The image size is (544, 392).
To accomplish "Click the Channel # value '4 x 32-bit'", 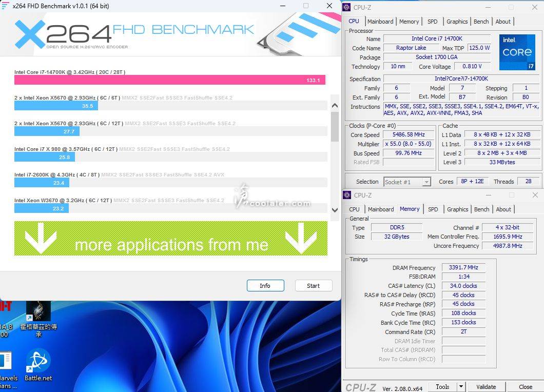I will (508, 228).
